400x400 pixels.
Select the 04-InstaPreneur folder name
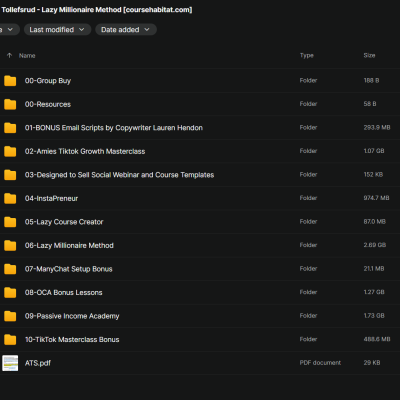point(51,198)
